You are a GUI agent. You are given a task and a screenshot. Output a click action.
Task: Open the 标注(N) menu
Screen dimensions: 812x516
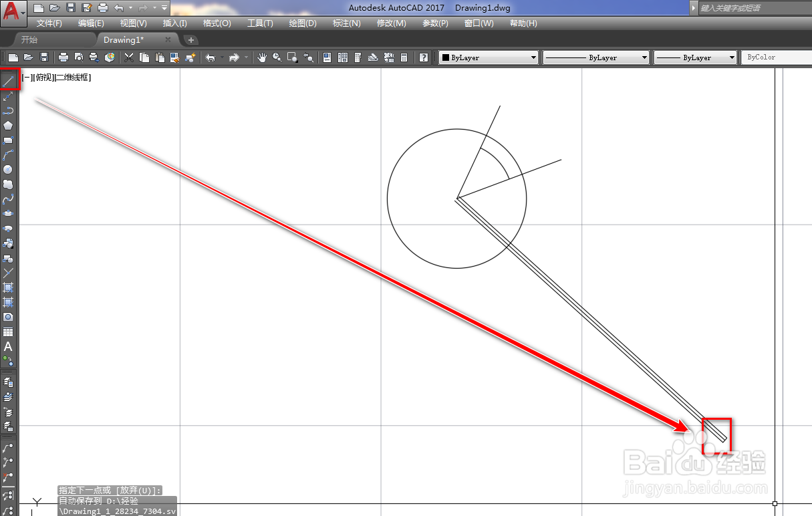[347, 23]
